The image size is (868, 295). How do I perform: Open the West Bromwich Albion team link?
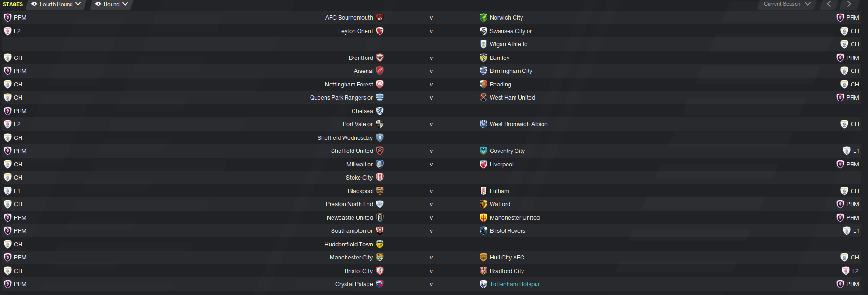tap(518, 124)
